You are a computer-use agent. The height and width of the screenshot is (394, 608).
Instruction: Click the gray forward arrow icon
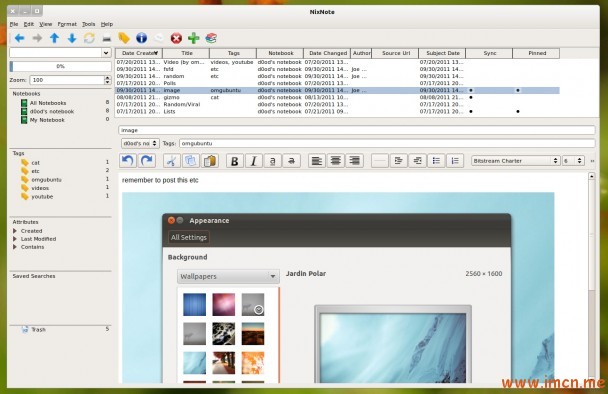point(37,38)
